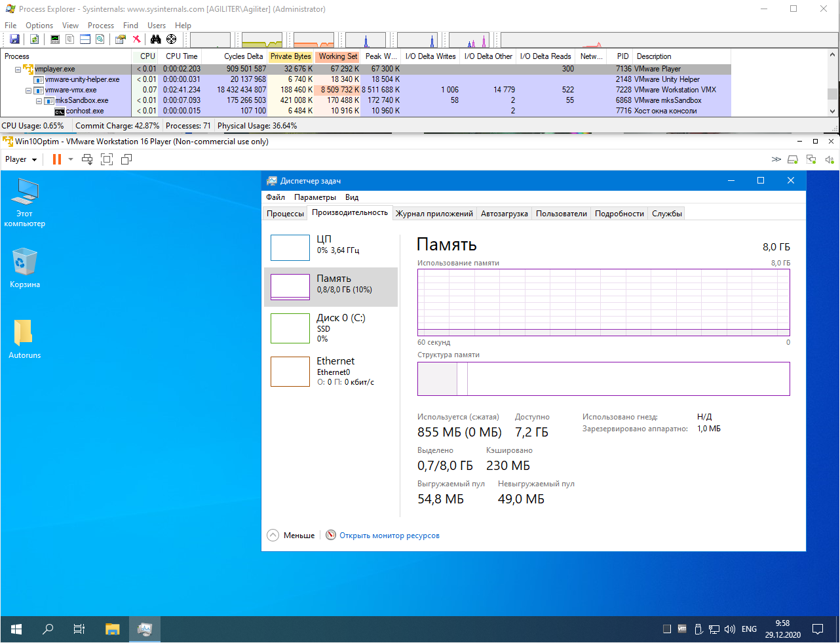Open the Player dropdown menu in VMware

[x=21, y=159]
